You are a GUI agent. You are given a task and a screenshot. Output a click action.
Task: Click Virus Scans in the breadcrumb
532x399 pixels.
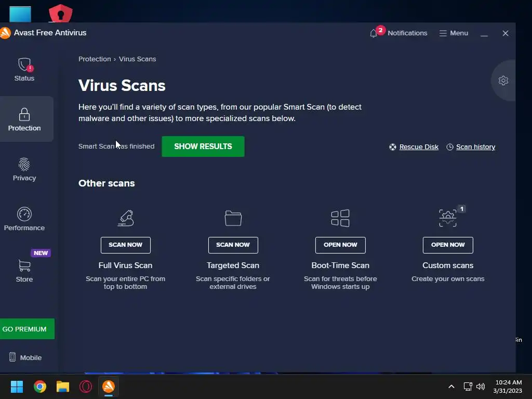[137, 59]
